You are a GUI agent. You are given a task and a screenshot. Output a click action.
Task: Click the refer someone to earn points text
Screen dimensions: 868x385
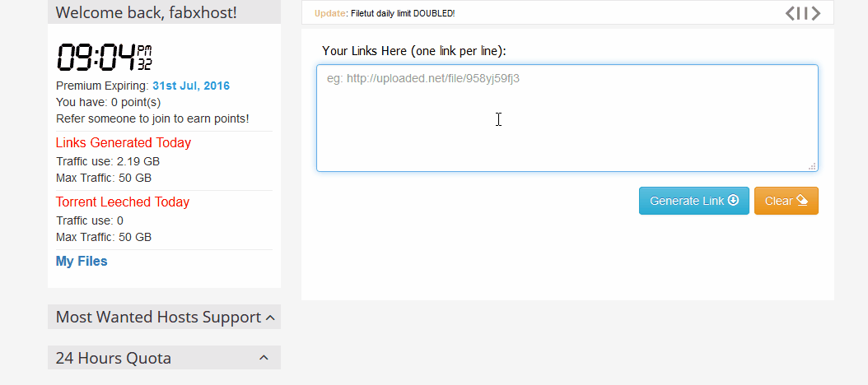(x=152, y=118)
